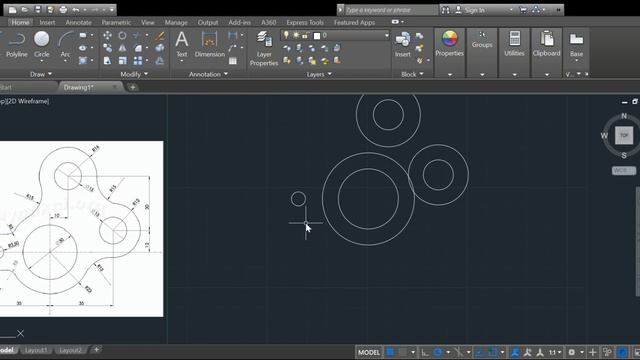The height and width of the screenshot is (360, 640).
Task: Toggle ortho mode in status bar
Action: coord(425,352)
